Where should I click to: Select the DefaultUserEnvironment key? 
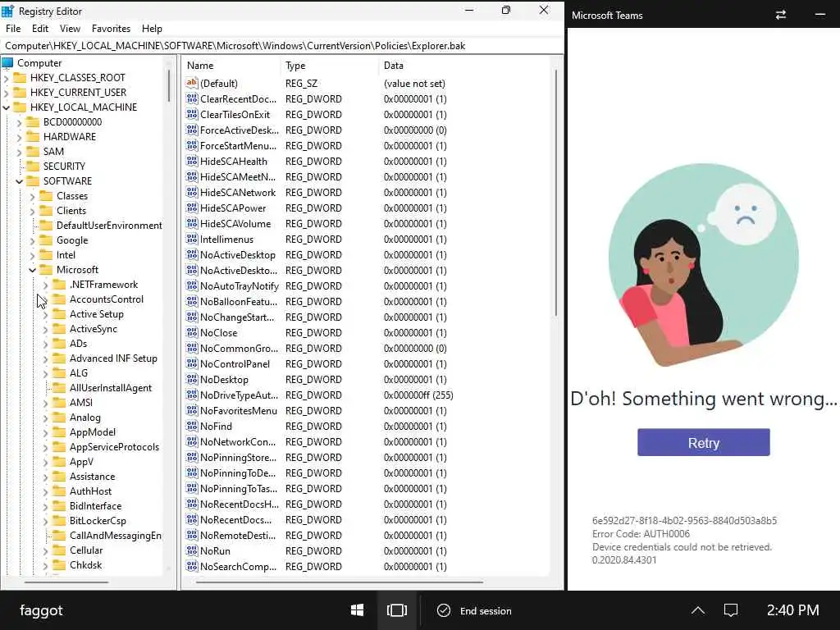click(109, 226)
